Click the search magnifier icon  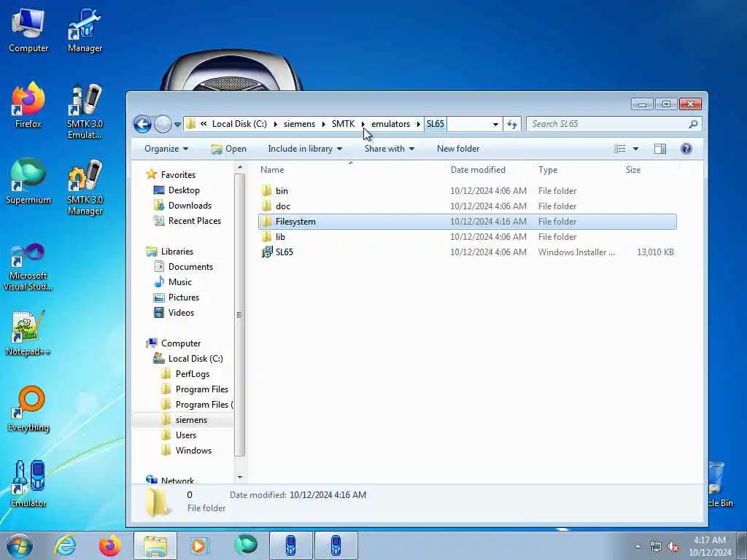coord(693,124)
